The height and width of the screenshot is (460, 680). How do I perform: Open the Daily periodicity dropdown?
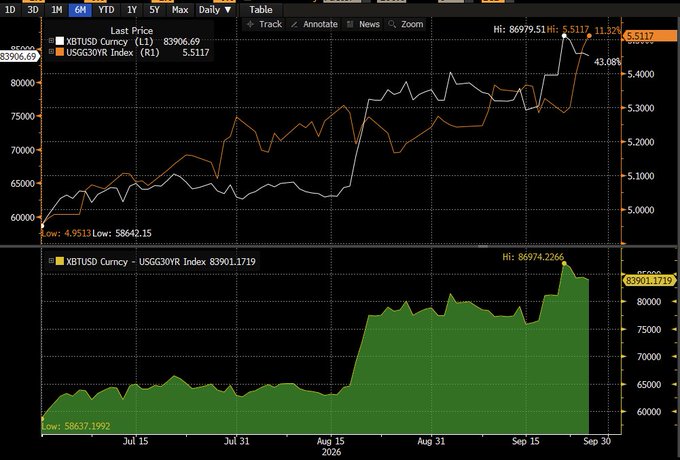pos(215,10)
